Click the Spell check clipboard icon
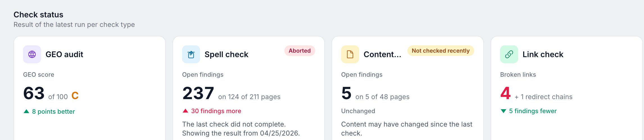Viewport: 644px width, 140px height. pyautogui.click(x=191, y=54)
